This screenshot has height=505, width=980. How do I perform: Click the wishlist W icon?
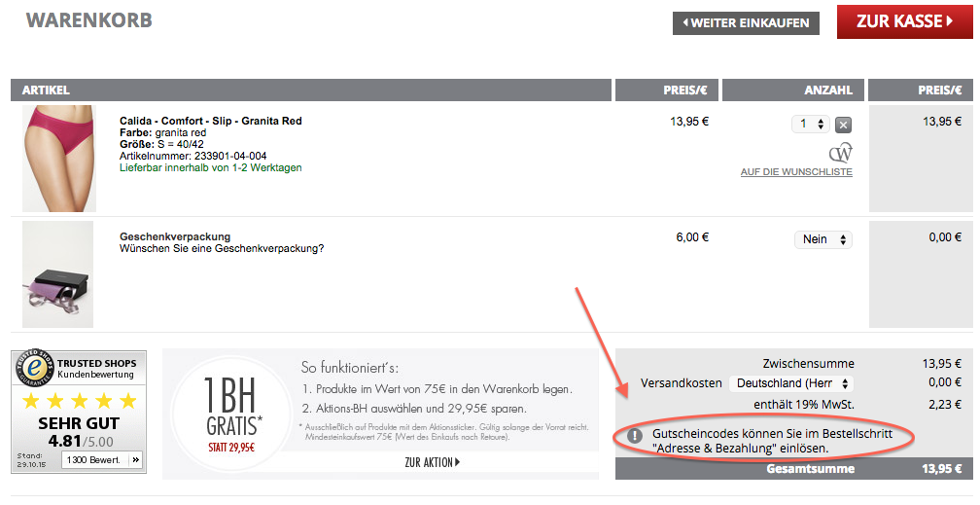(841, 154)
